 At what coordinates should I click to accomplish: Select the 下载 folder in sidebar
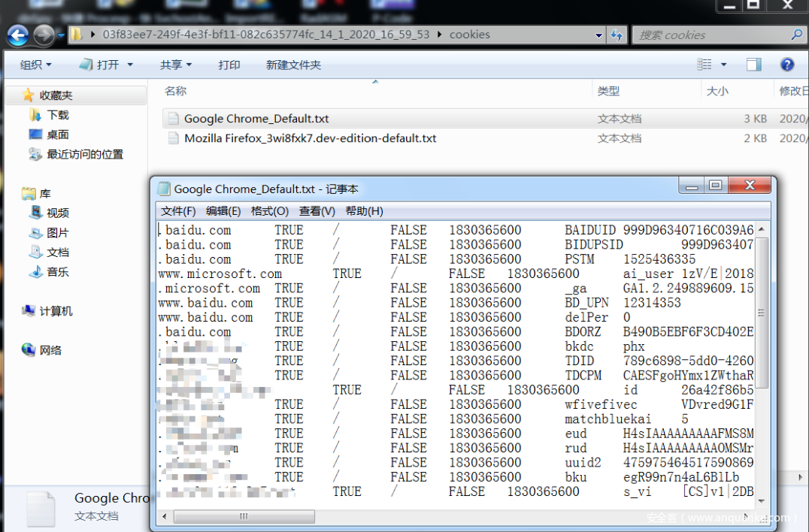tap(57, 115)
